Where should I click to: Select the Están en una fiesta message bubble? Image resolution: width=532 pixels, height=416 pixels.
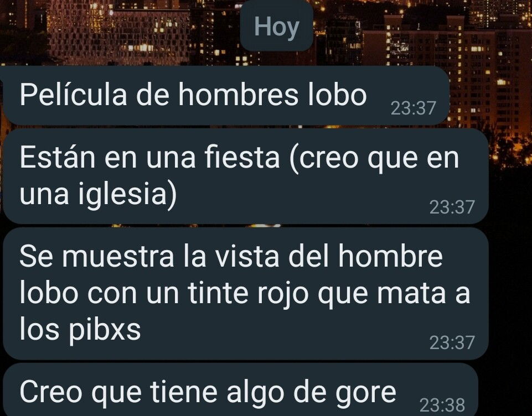(244, 176)
